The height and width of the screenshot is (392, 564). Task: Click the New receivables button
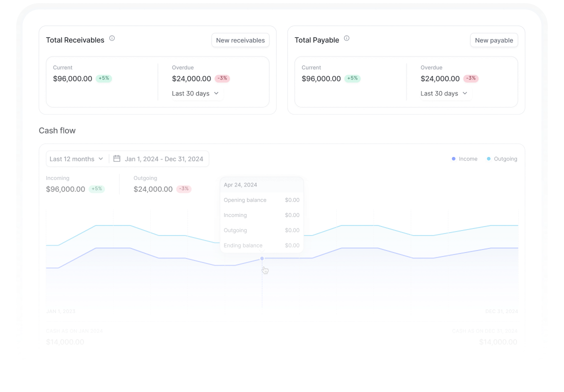pos(240,40)
